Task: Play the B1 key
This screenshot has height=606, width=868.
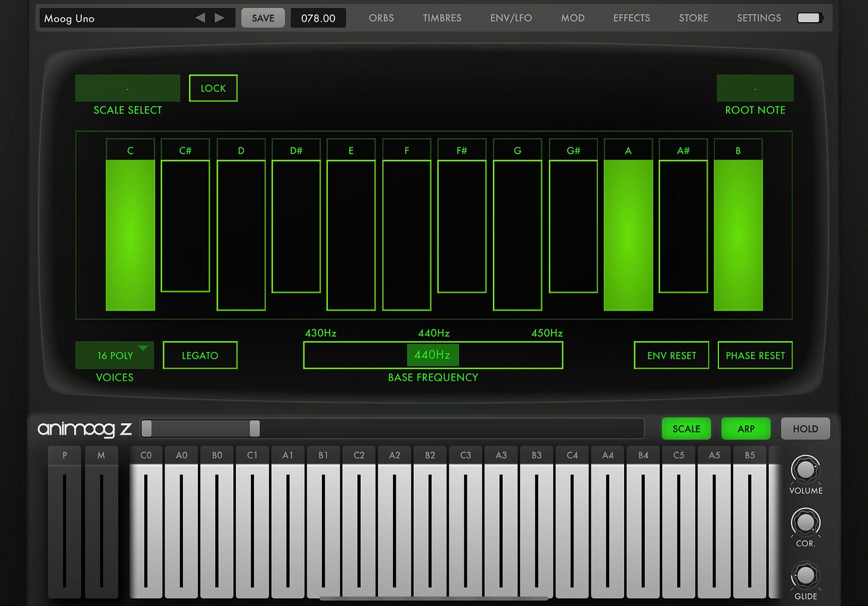Action: point(324,530)
